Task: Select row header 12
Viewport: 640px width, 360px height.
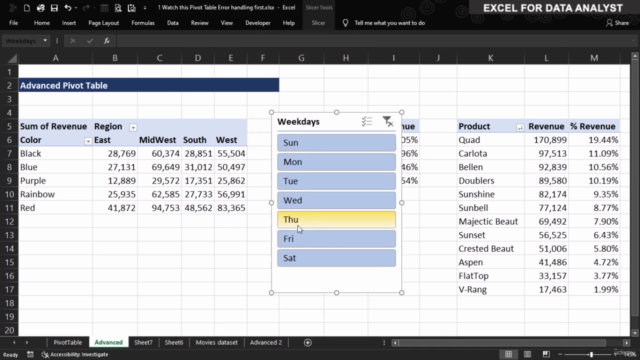Action: (9, 222)
